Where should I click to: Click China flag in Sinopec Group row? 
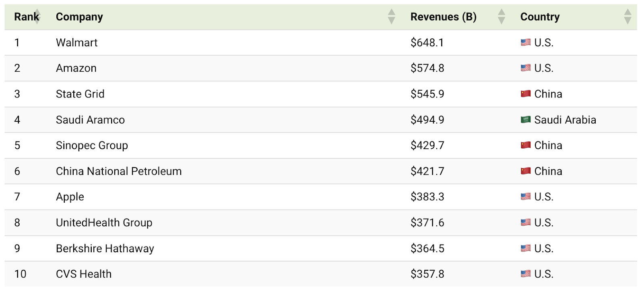coord(526,145)
